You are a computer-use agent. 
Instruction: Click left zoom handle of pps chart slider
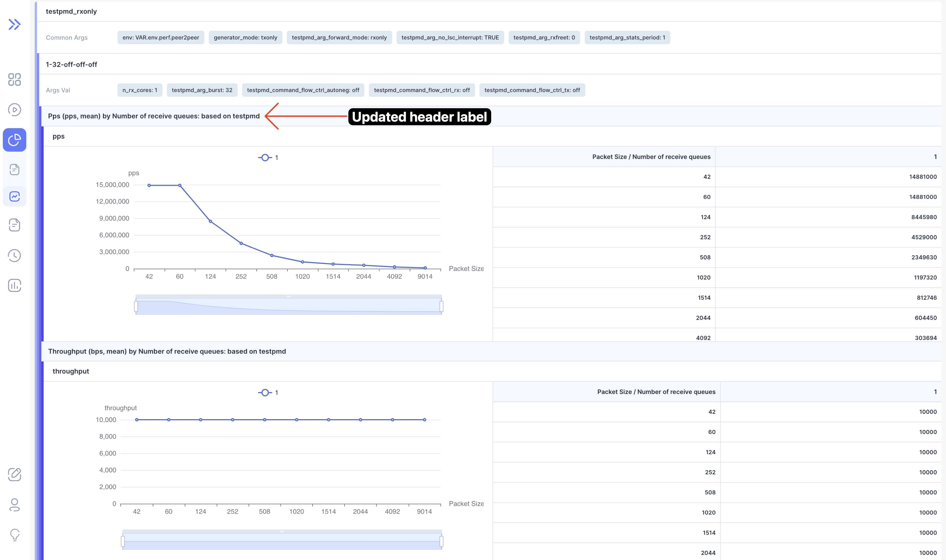pos(136,306)
